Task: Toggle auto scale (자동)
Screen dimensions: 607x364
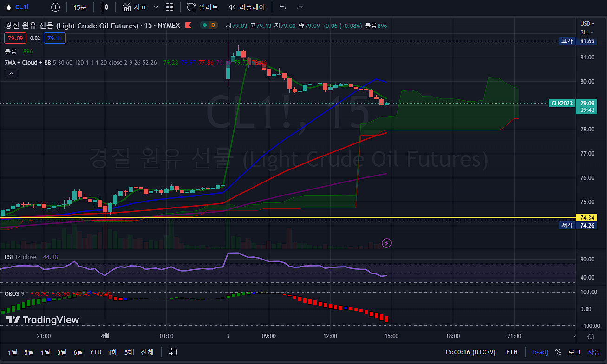Action: 594,352
